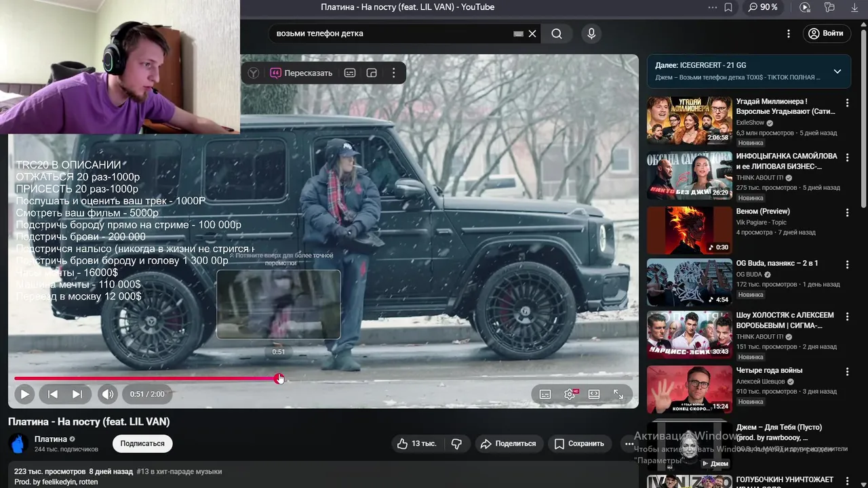
Task: Open the browser extensions/tools icon
Action: pos(829,7)
